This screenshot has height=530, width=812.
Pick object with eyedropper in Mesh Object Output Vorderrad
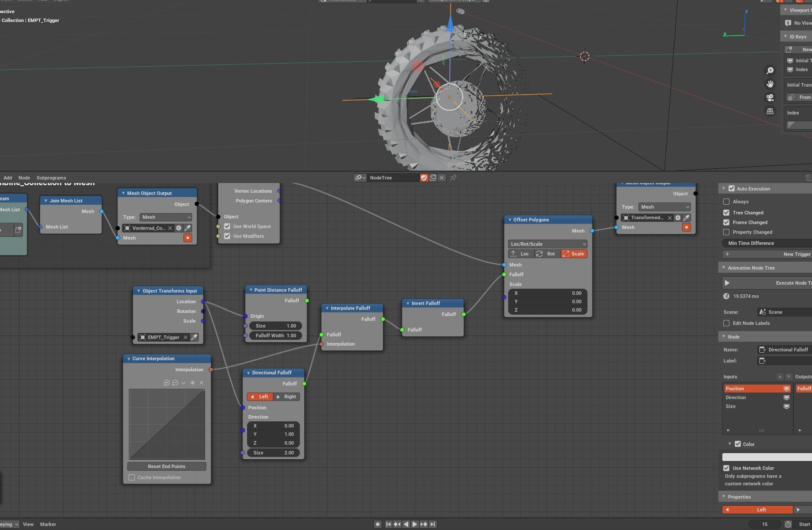pos(188,228)
